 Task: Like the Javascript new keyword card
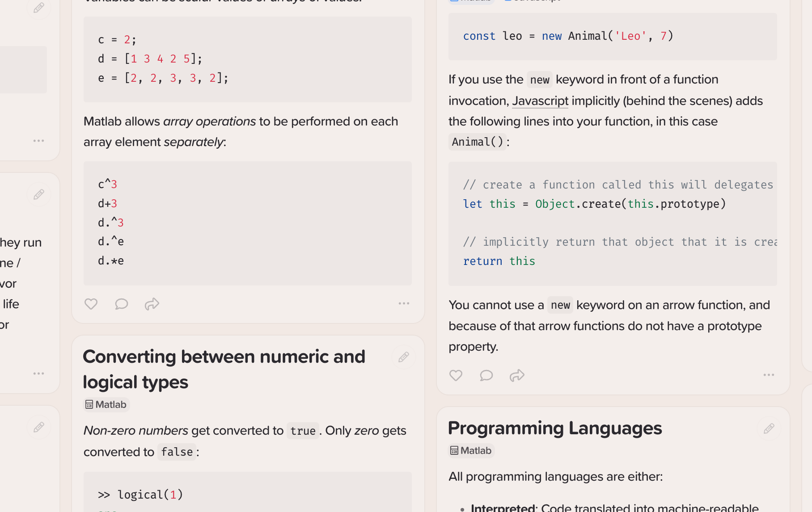coord(456,375)
